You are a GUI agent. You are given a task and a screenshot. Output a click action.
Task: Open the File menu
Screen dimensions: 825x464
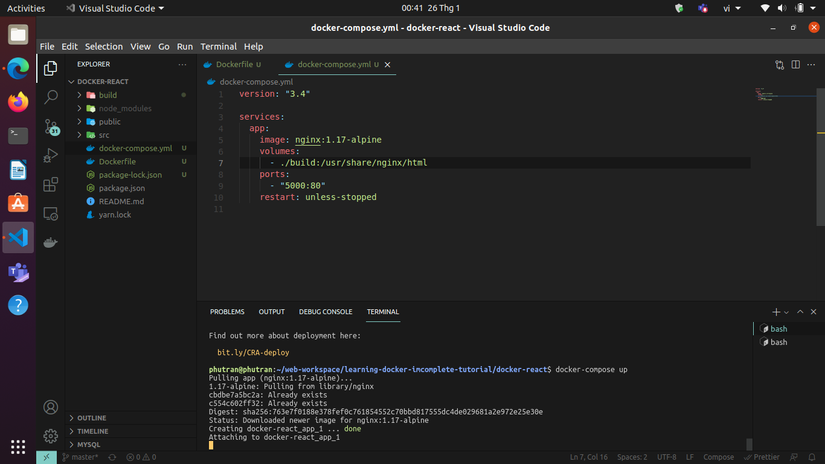point(47,46)
